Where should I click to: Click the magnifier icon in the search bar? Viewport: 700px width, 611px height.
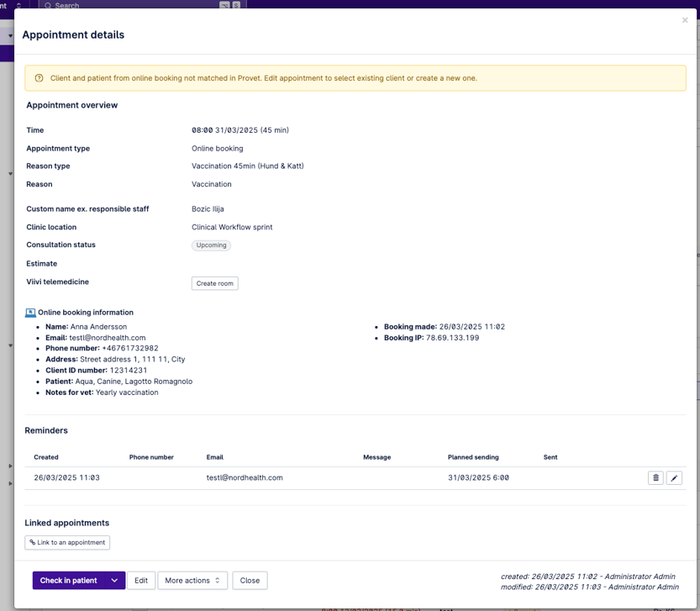click(47, 5)
